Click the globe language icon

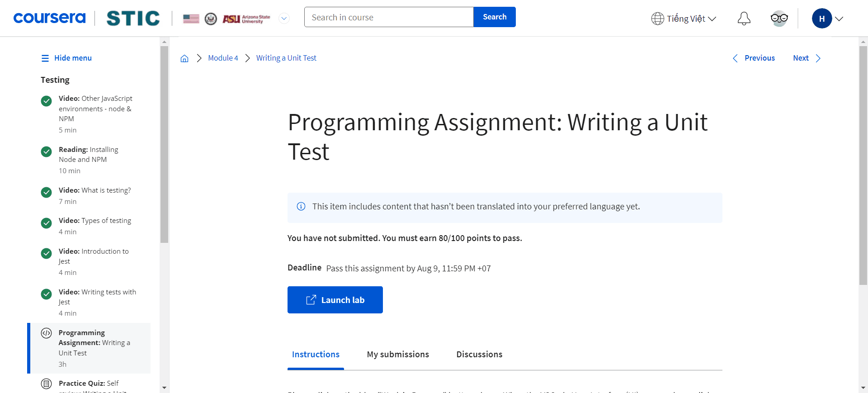657,19
